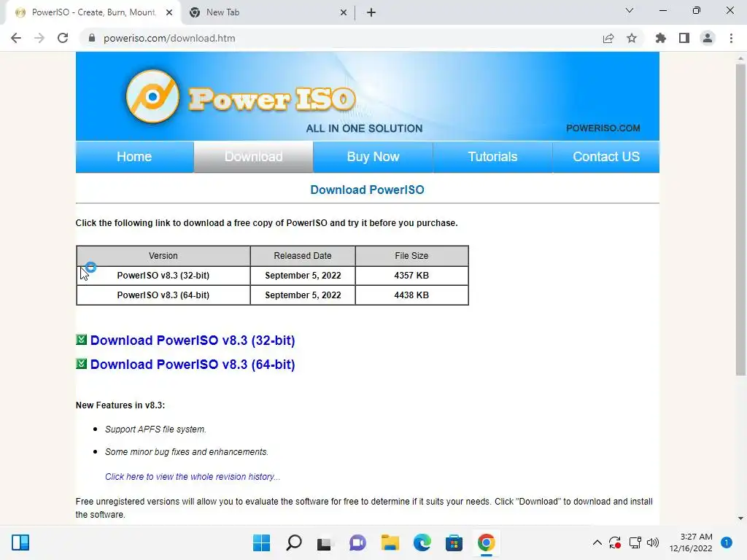Open the Tutorials menu item
Screen dimensions: 747x560
pyautogui.click(x=492, y=157)
